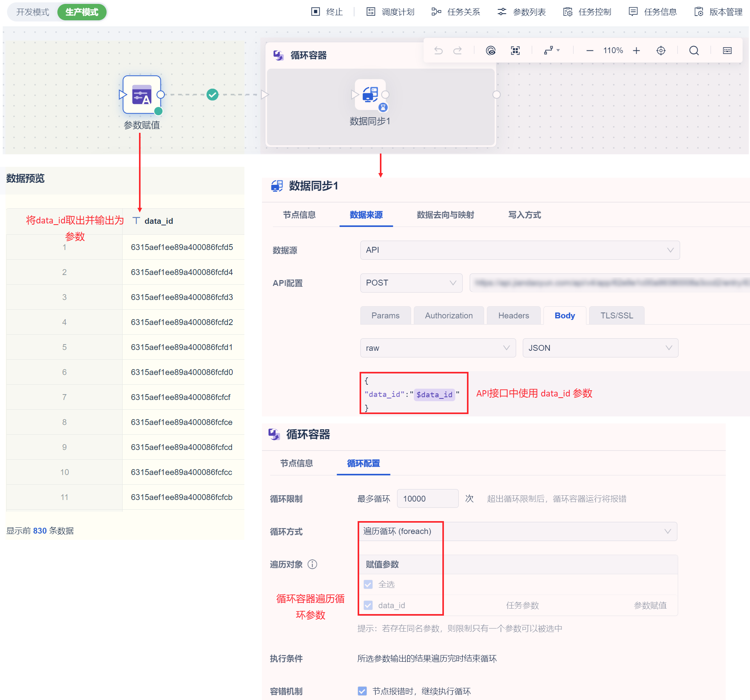Click the undo arrow in canvas toolbar
The height and width of the screenshot is (700, 750).
438,50
